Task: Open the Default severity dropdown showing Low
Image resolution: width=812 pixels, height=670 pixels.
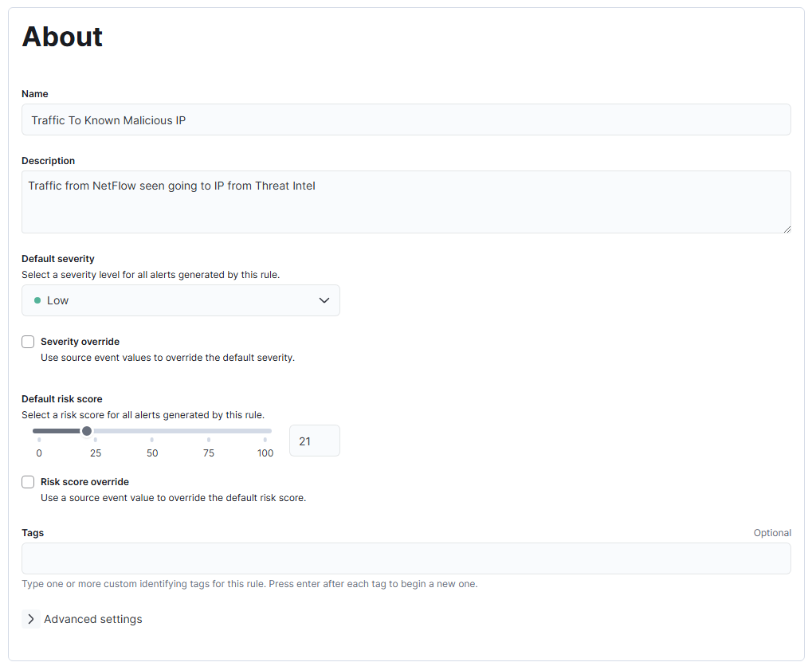Action: [x=180, y=300]
